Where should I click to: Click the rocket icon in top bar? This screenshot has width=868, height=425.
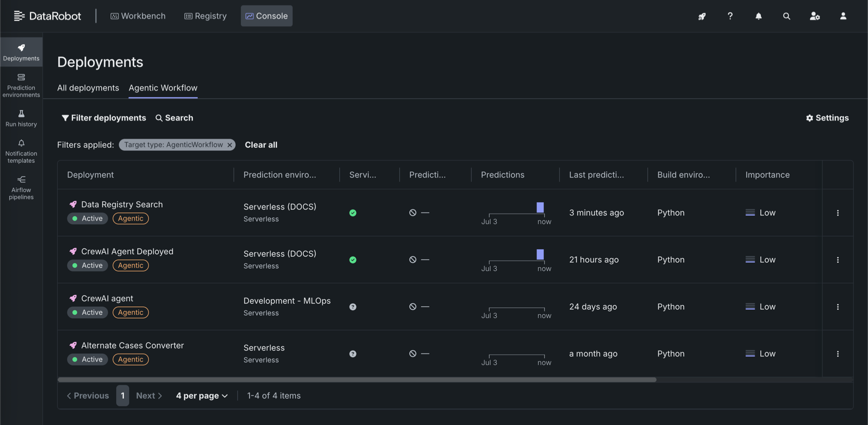point(702,16)
